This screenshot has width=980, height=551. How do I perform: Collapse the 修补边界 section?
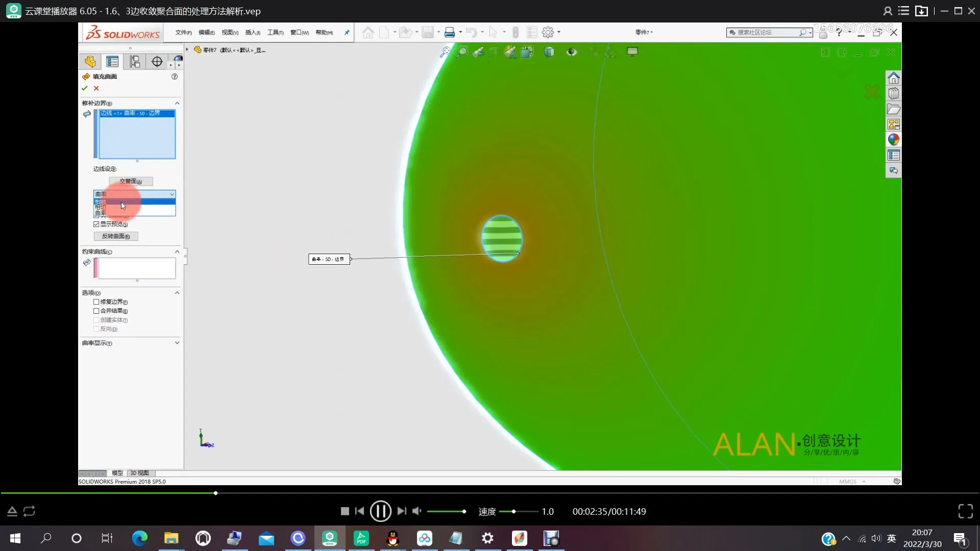177,103
